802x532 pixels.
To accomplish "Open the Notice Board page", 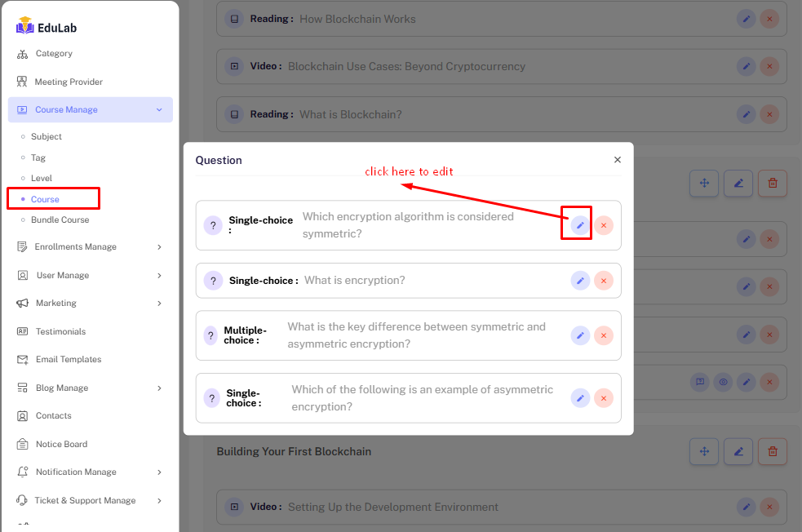I will (61, 445).
